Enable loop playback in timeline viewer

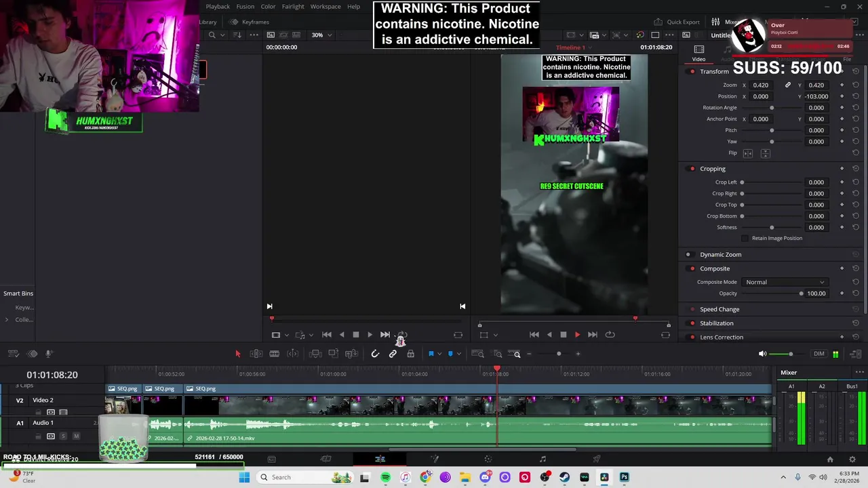(610, 335)
